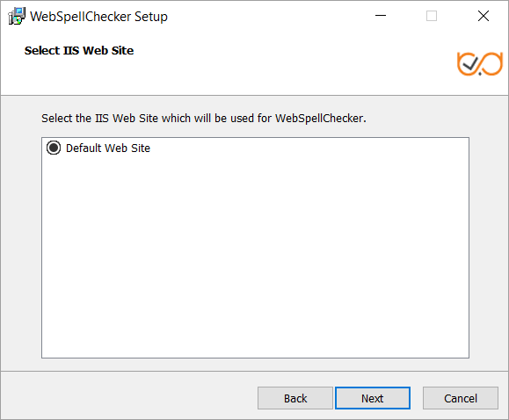509x420 pixels.
Task: Click the instruction text about IIS Web Site
Action: pos(204,118)
